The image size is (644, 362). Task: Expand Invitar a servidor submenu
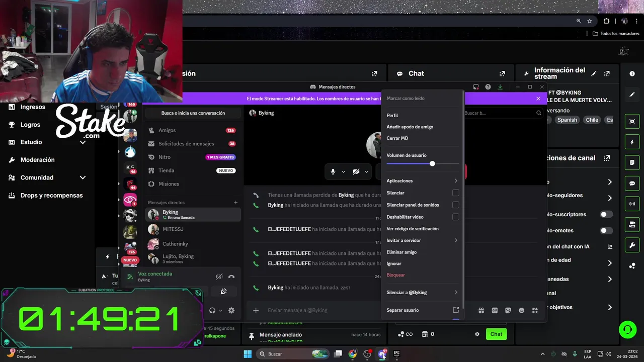coord(422,240)
